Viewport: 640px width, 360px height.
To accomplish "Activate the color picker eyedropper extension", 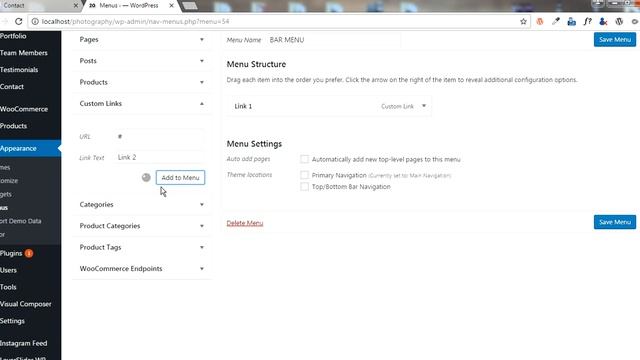I will pos(556,22).
